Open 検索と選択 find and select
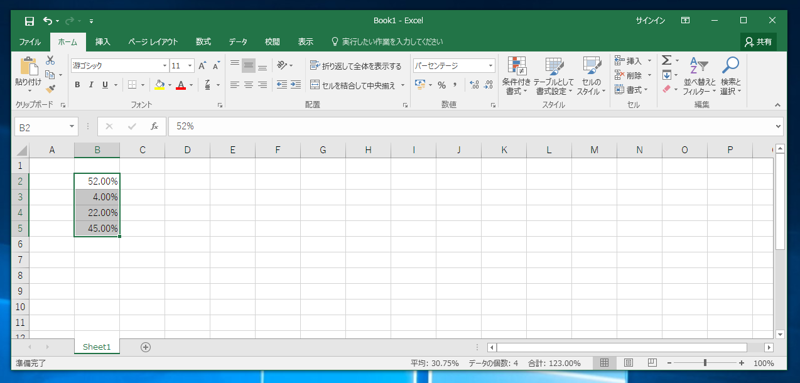 [x=731, y=76]
